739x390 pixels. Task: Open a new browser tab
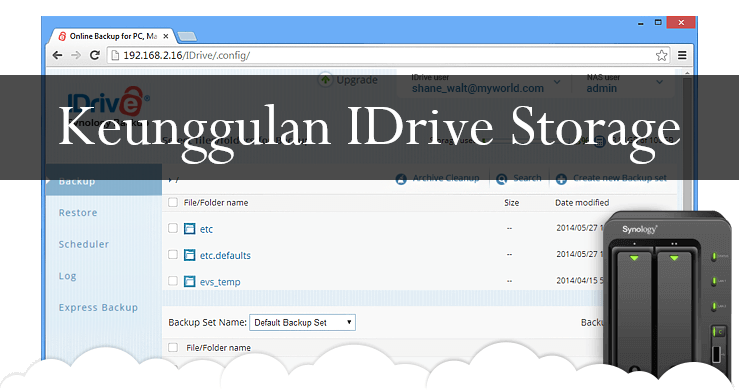point(187,36)
